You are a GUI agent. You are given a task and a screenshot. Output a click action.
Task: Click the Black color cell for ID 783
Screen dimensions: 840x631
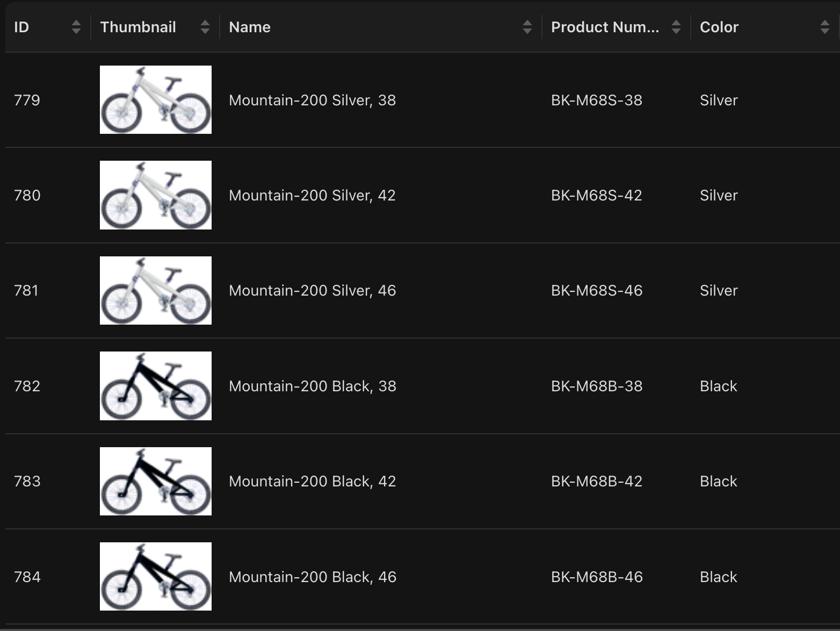coord(718,481)
